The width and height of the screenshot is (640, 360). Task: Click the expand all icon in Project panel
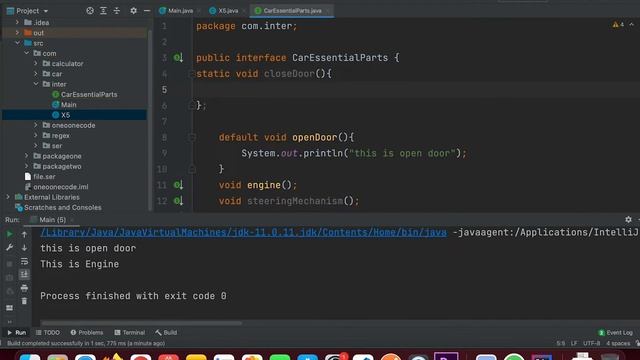[x=103, y=11]
